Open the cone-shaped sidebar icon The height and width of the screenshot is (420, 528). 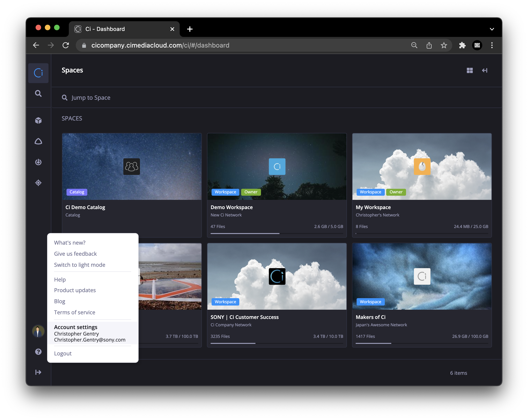[x=38, y=141]
